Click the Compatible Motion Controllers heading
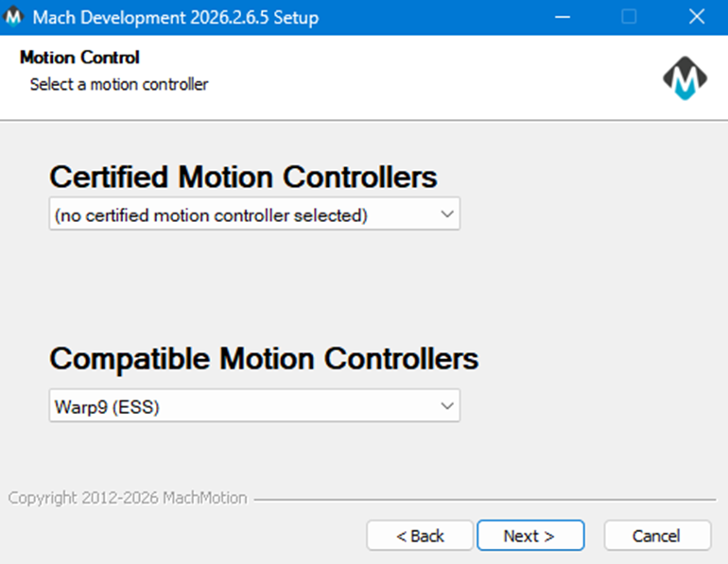 264,359
